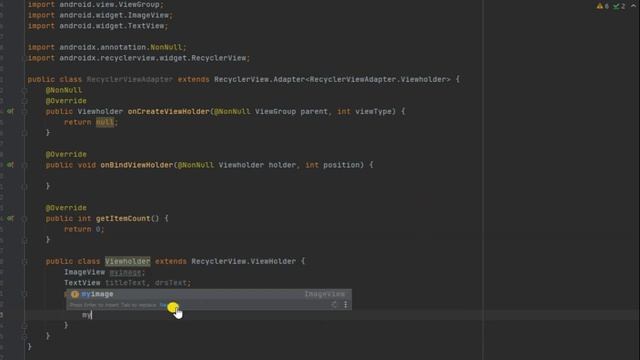Click the titleText field name
The width and height of the screenshot is (640, 360).
tap(125, 282)
